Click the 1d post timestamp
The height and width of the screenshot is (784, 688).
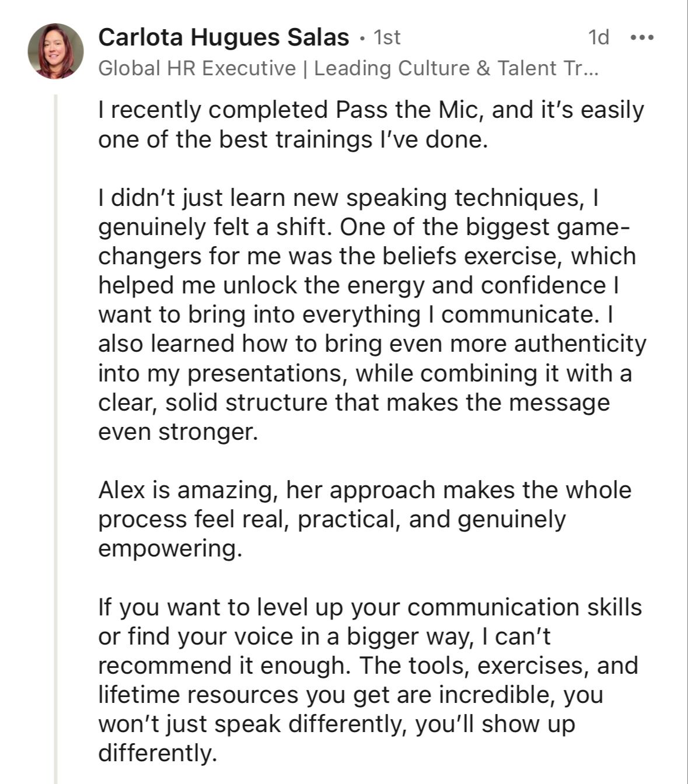tap(599, 38)
